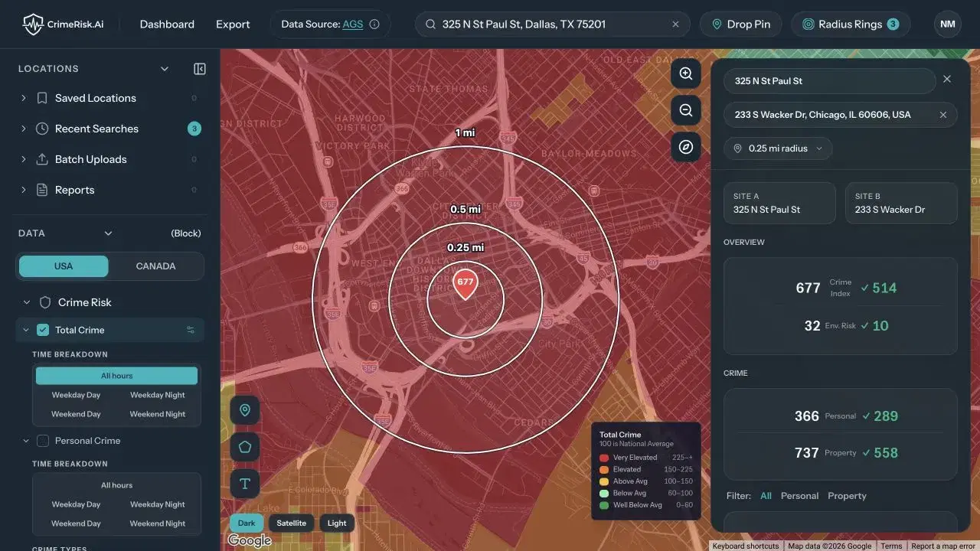Open the Dashboard menu item
The width and height of the screenshot is (980, 551).
(167, 24)
